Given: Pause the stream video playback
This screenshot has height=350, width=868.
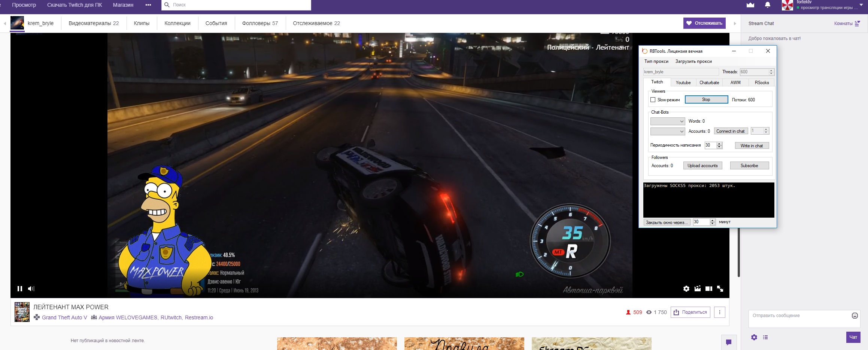Looking at the screenshot, I should tap(20, 289).
